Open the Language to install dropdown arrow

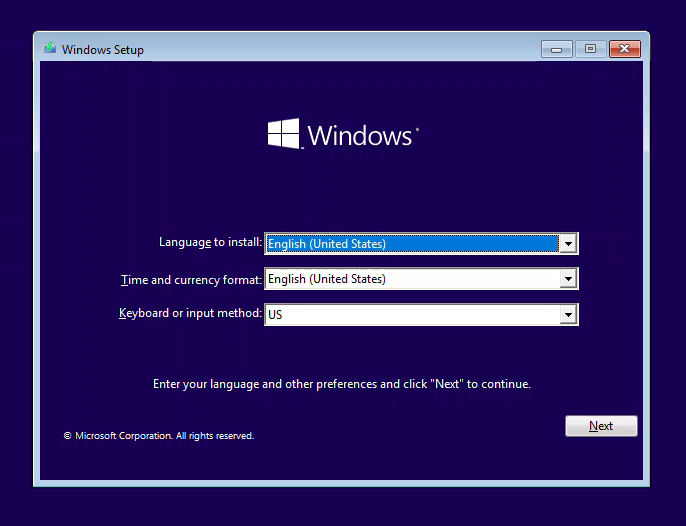[x=568, y=244]
